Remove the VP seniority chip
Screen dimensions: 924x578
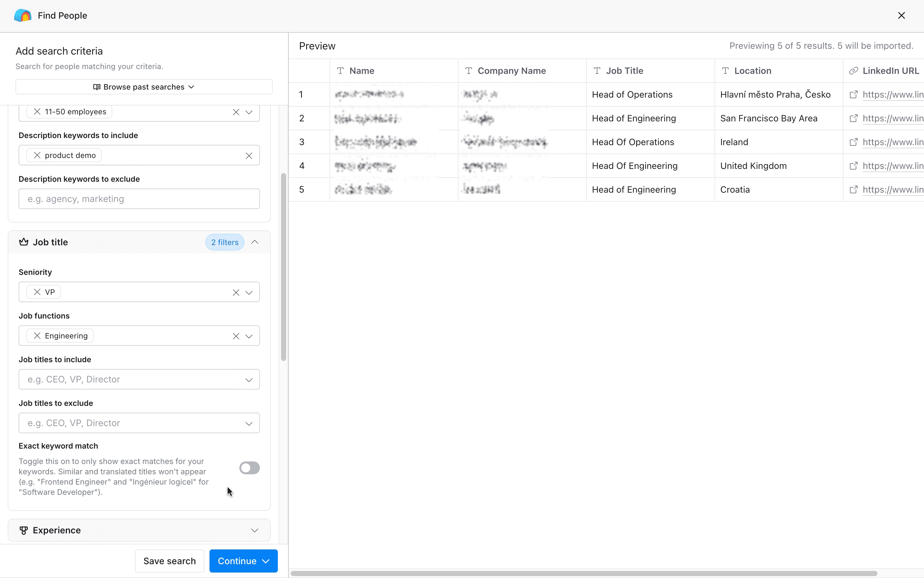37,292
